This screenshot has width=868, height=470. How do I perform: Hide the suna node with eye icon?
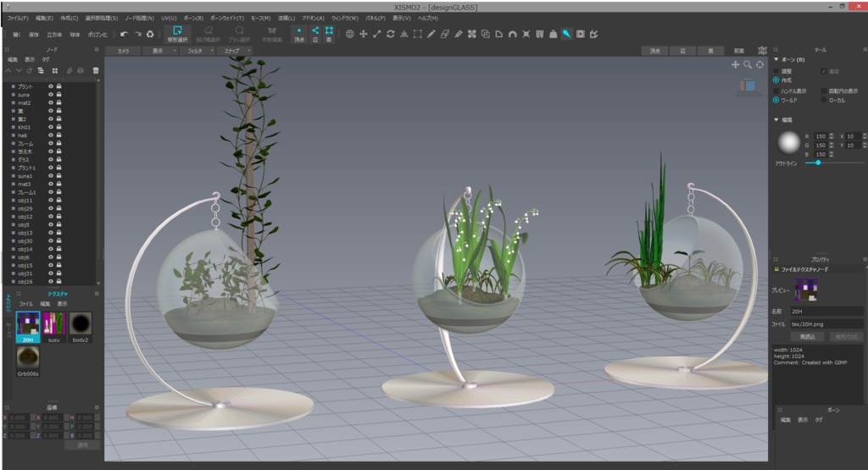(x=51, y=95)
